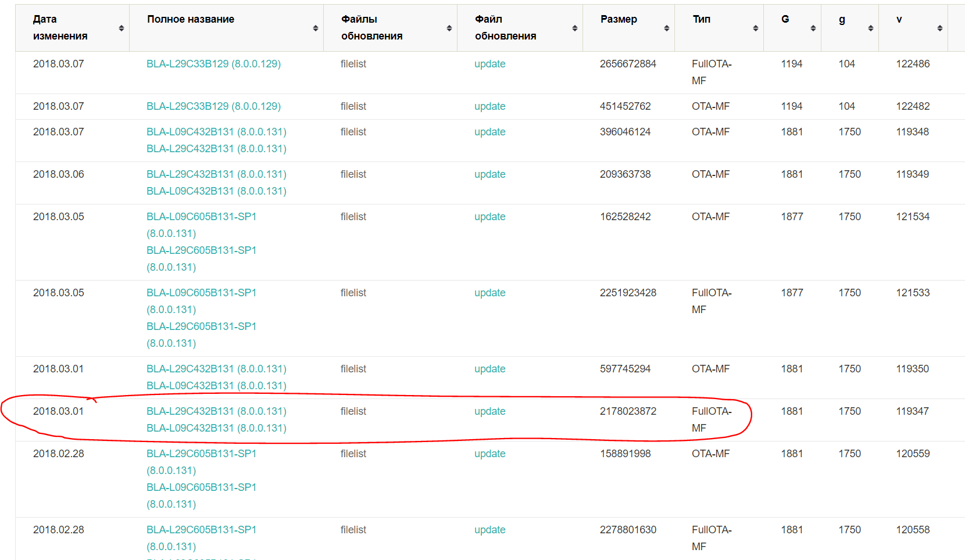
Task: Select the v value 120558
Action: click(913, 530)
